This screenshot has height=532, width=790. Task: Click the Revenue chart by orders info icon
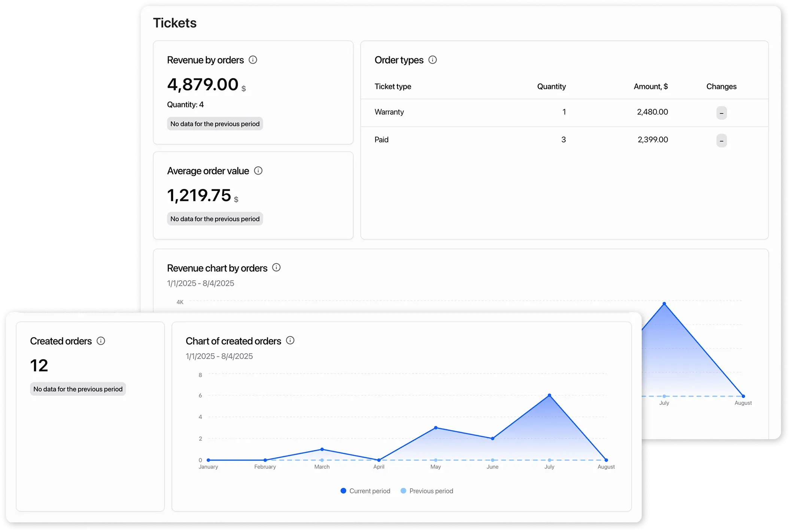[276, 267]
